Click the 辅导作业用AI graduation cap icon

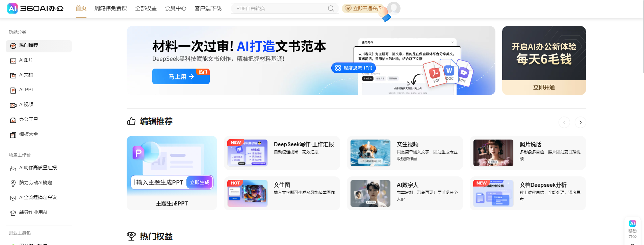[13, 213]
